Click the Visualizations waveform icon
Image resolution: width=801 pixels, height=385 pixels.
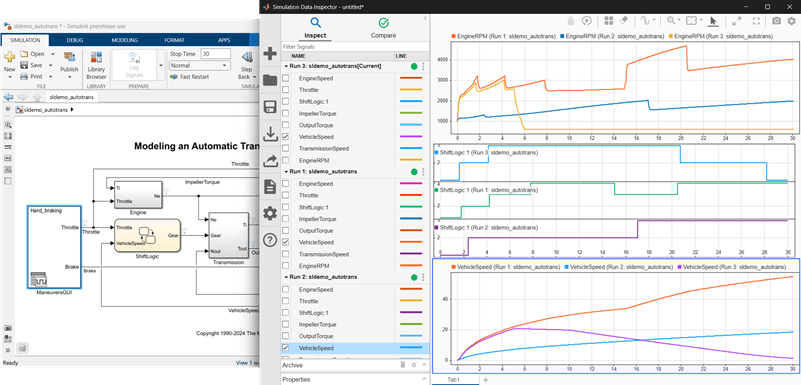645,20
